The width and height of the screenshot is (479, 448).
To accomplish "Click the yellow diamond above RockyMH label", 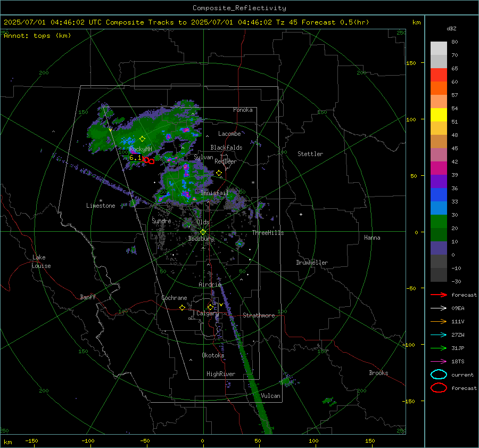I will tap(142, 139).
